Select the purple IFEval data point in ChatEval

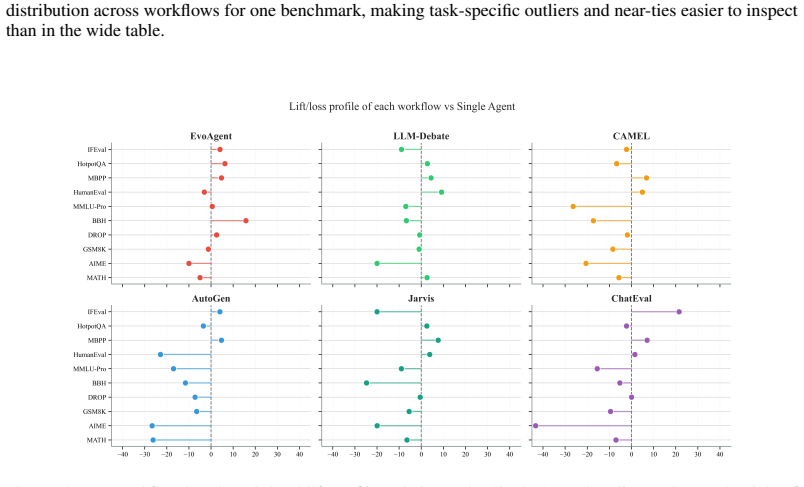pos(679,312)
